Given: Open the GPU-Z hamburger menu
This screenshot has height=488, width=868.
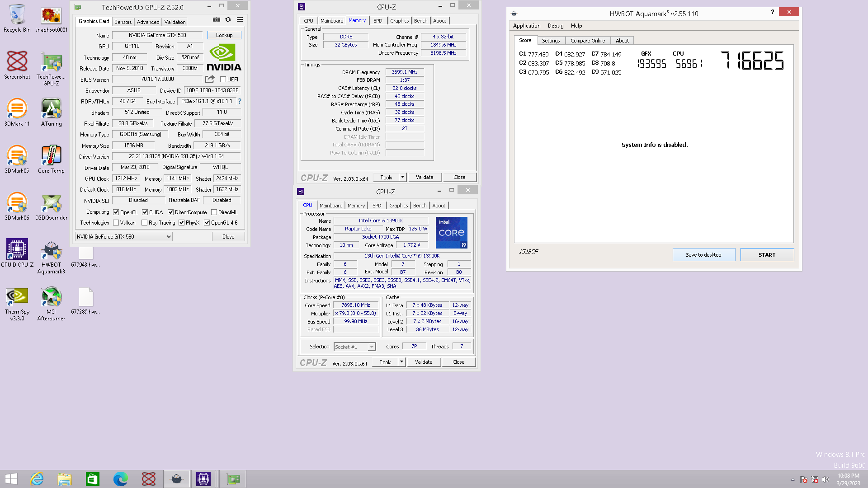Looking at the screenshot, I should tap(240, 20).
